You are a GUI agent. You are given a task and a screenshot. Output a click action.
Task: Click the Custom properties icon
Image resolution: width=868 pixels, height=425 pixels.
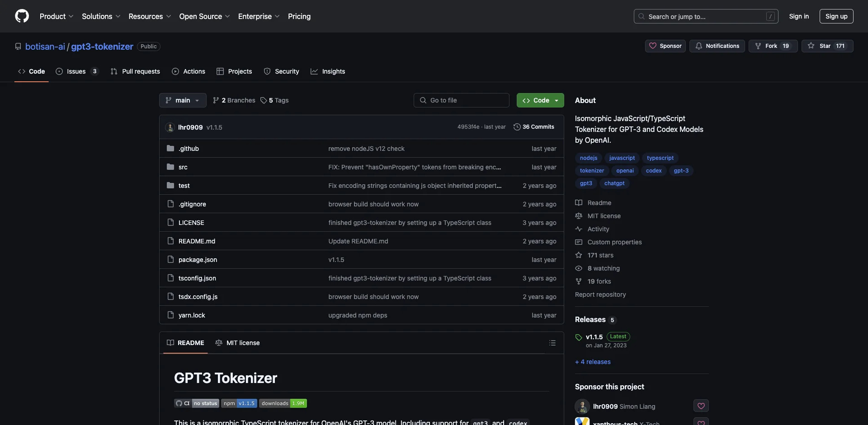[x=579, y=242]
